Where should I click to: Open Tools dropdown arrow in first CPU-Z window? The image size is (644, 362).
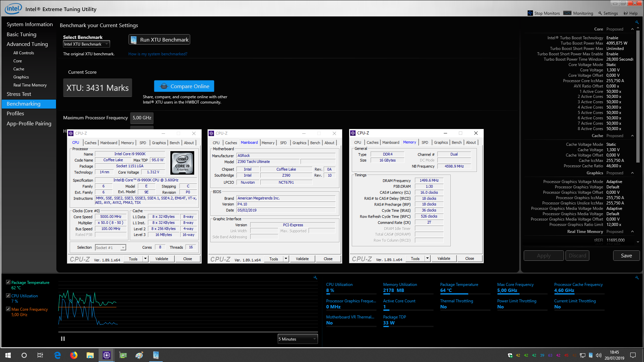click(x=145, y=259)
